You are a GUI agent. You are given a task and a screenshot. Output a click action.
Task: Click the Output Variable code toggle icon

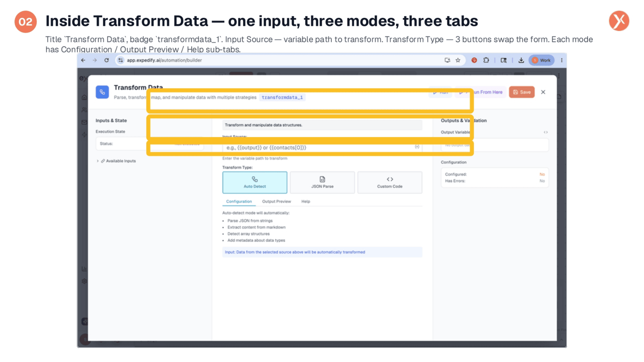(x=546, y=132)
